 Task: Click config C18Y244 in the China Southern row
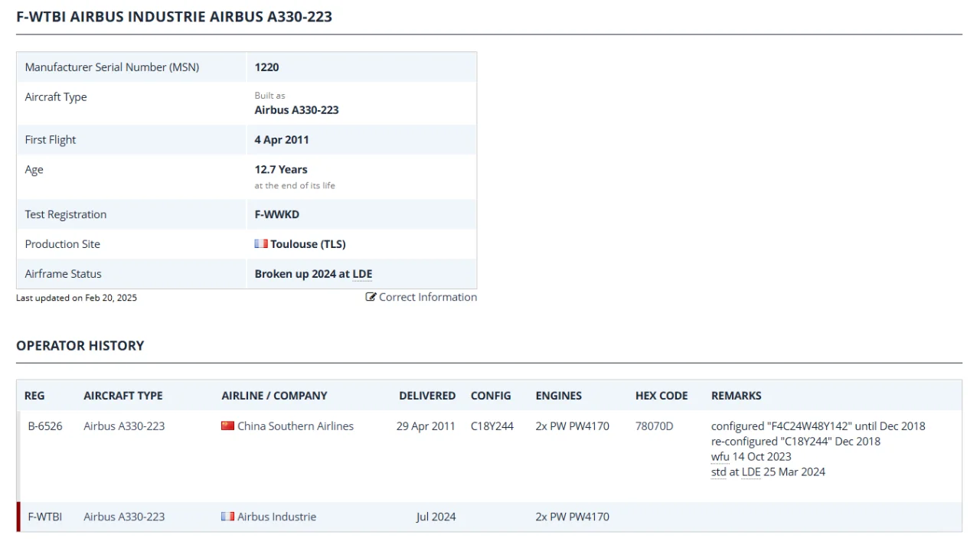492,426
